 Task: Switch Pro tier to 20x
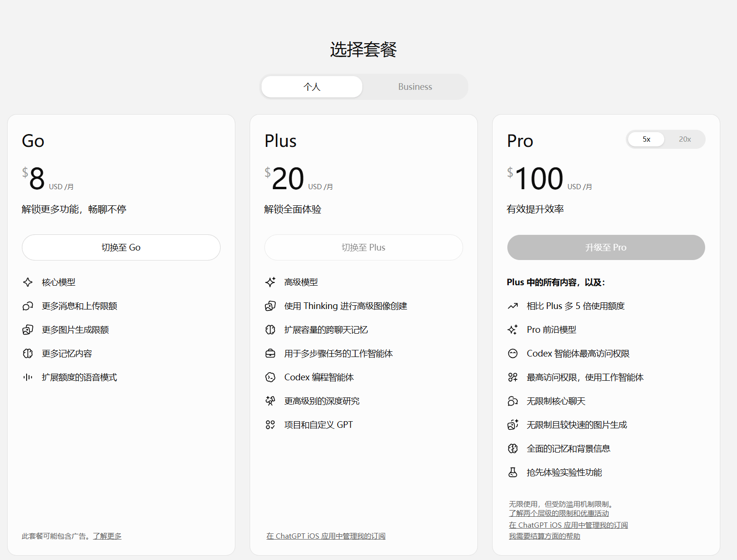(685, 139)
